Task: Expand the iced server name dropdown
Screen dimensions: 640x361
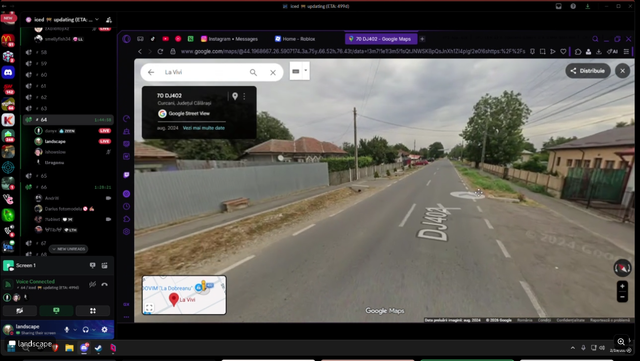Action: (97, 19)
